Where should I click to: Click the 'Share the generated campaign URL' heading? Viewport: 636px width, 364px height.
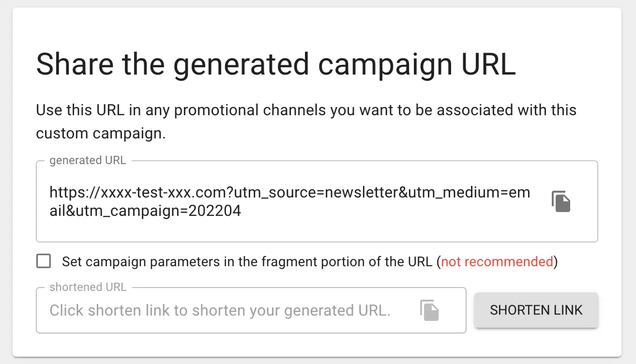click(x=276, y=64)
